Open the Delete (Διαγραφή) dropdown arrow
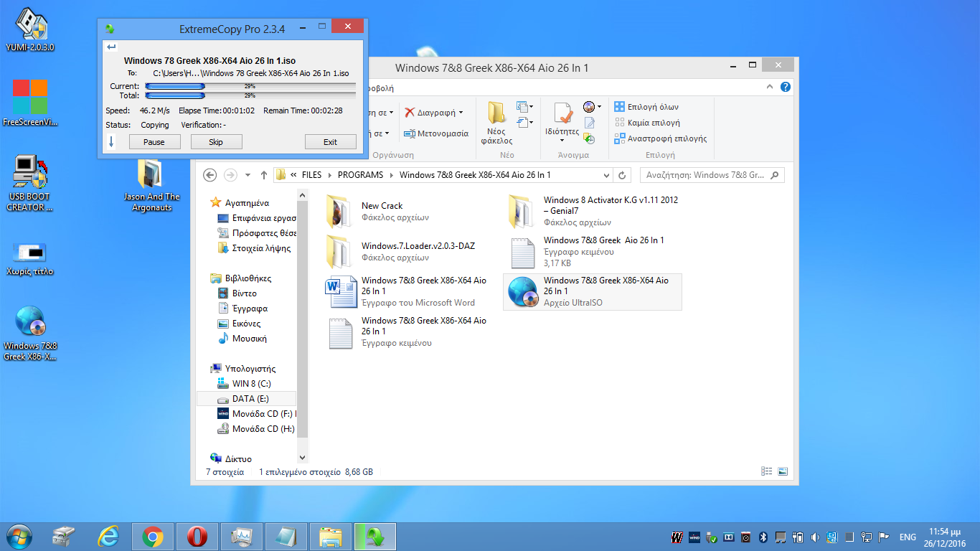 coord(461,113)
